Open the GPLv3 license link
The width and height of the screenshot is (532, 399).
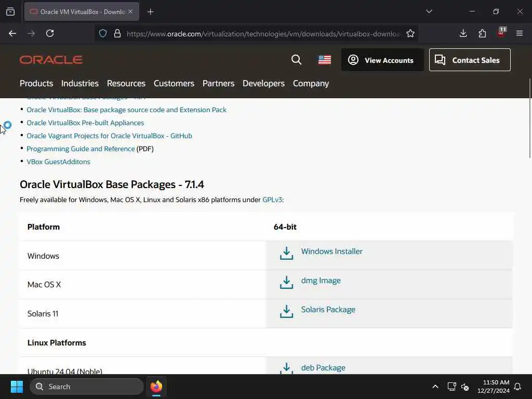coord(272,200)
